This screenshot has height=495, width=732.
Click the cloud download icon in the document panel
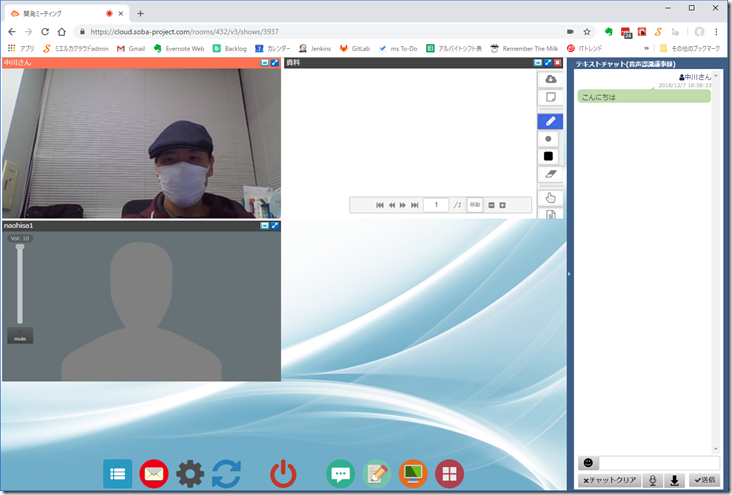coord(550,79)
